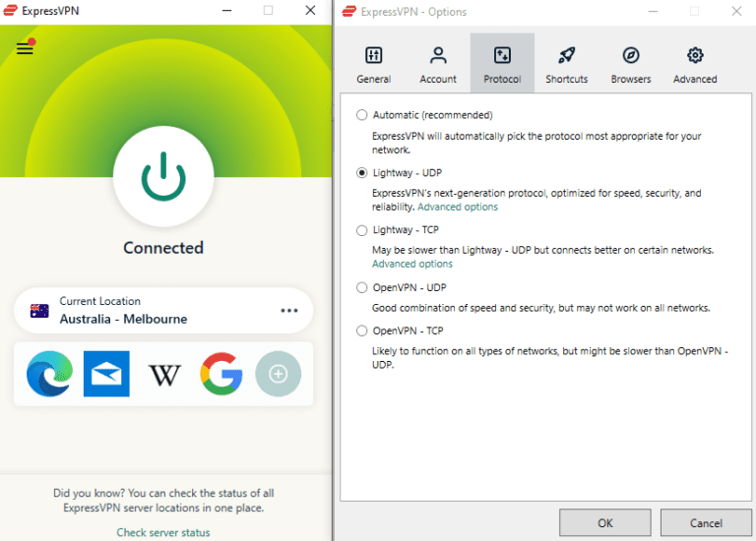The height and width of the screenshot is (541, 756).
Task: Open the Account tab
Action: click(438, 64)
